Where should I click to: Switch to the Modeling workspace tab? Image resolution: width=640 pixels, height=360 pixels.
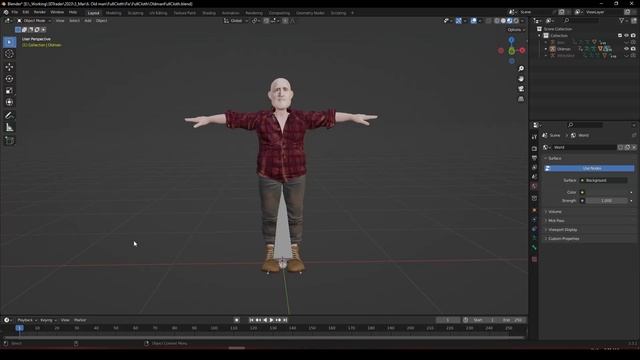[113, 13]
